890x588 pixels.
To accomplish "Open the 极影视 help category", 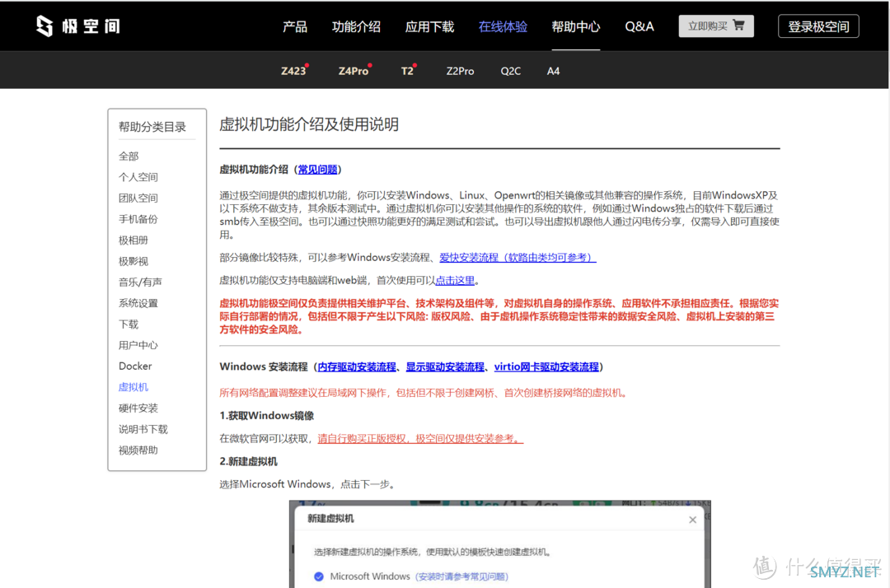I will click(x=133, y=261).
